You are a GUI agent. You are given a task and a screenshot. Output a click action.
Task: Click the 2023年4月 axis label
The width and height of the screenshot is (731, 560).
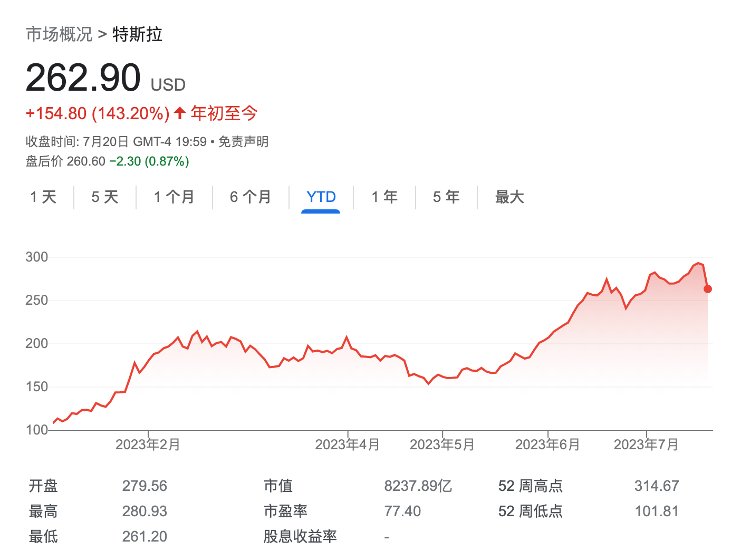348,445
